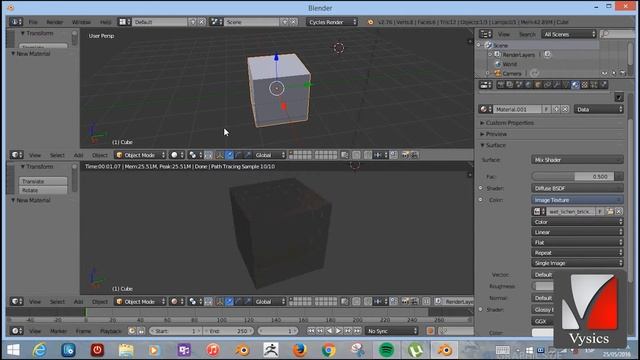Click the current frame field in timeline
The height and width of the screenshot is (360, 640).
(x=278, y=331)
